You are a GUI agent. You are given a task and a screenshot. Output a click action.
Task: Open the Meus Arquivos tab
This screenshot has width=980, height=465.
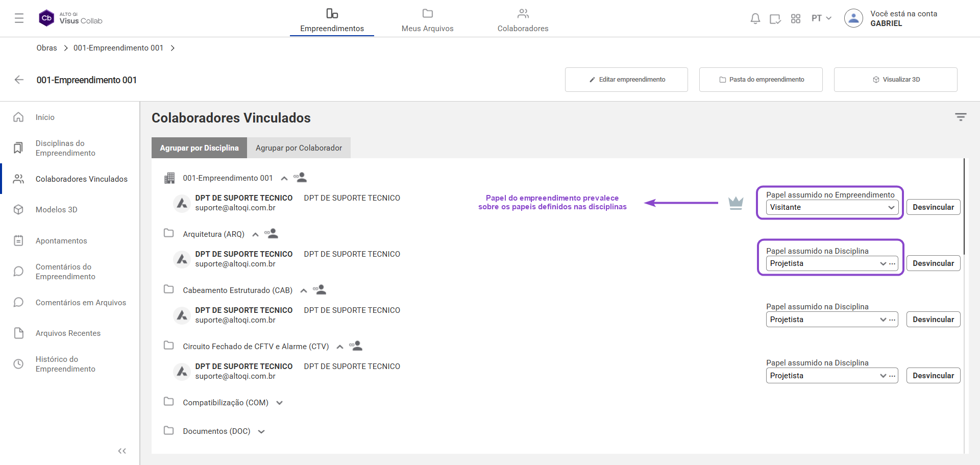(427, 20)
